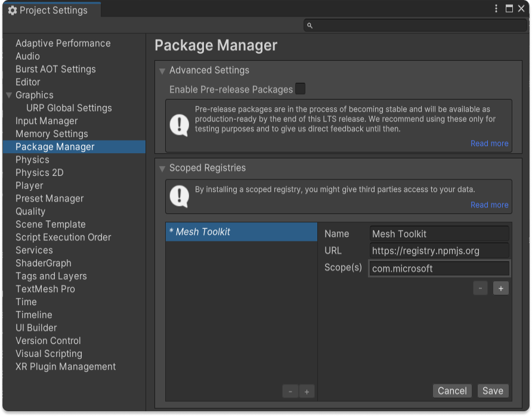The height and width of the screenshot is (416, 532).
Task: Click the minus button to remove scope
Action: pos(480,288)
